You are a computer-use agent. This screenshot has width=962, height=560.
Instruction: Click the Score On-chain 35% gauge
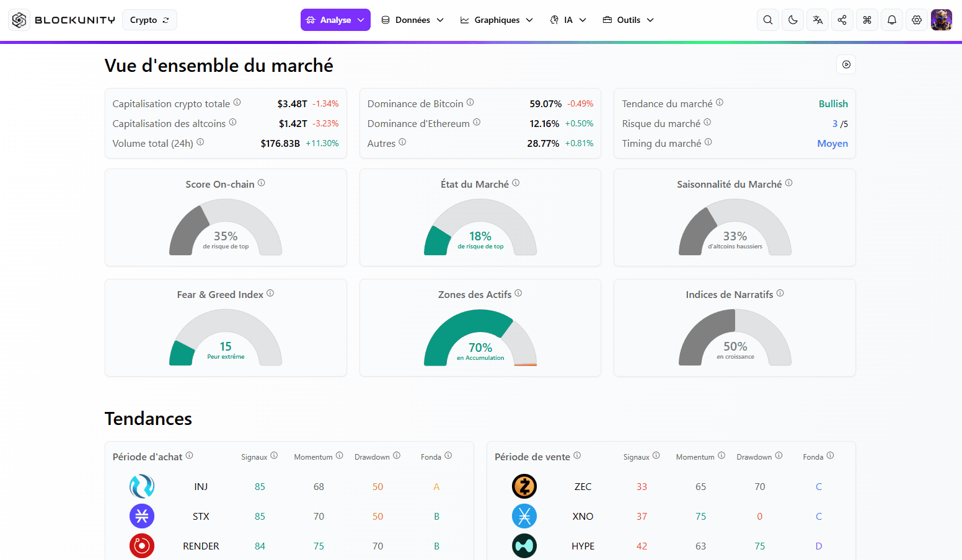click(226, 227)
